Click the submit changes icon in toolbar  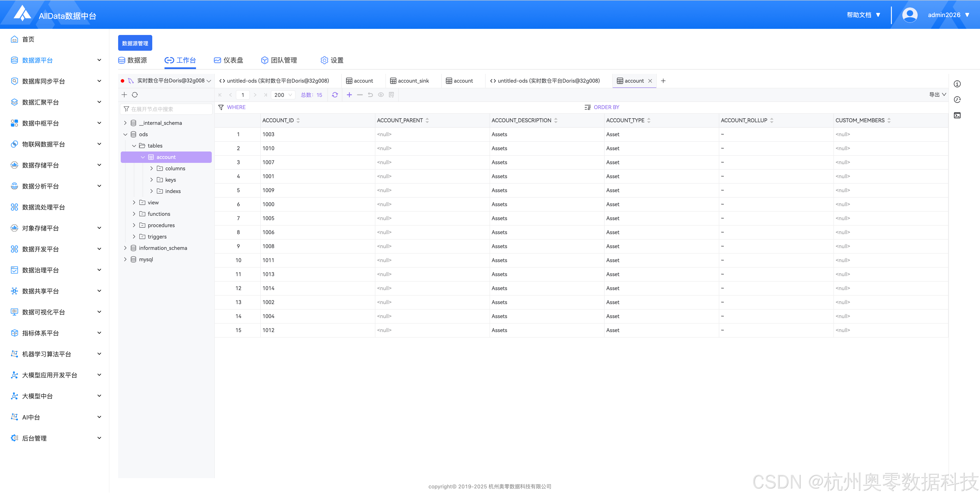click(x=392, y=95)
